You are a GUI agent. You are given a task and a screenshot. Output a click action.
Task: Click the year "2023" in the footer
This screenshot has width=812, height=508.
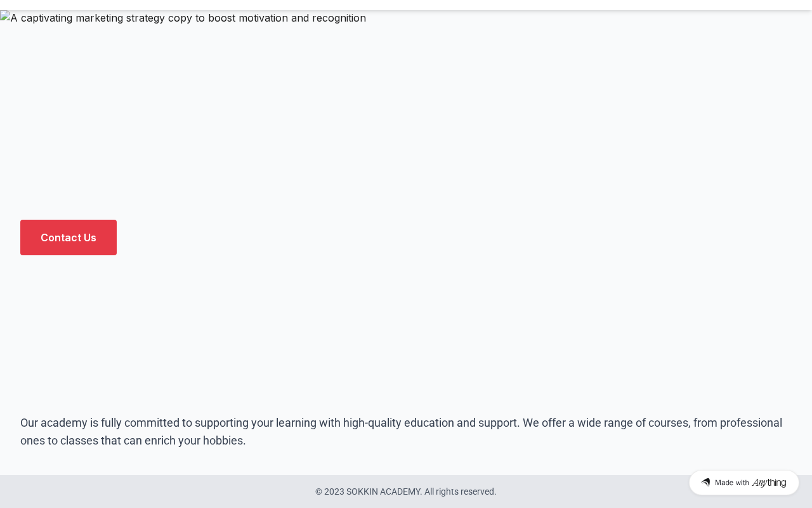tap(334, 491)
